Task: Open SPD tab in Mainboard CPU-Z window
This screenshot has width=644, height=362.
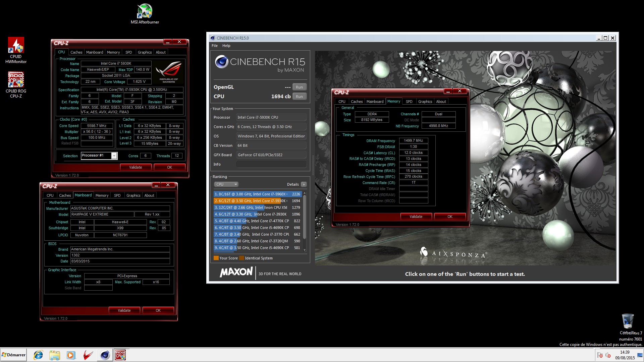Action: click(x=117, y=195)
